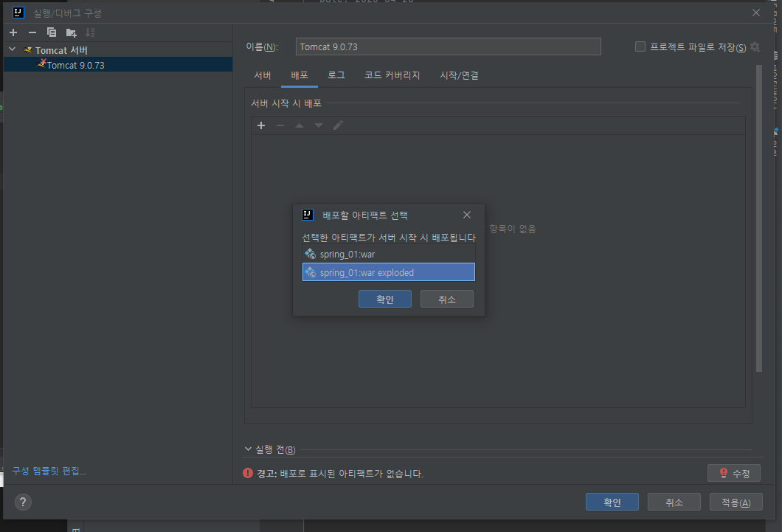The width and height of the screenshot is (782, 532).
Task: Move deployment item up
Action: (x=300, y=125)
